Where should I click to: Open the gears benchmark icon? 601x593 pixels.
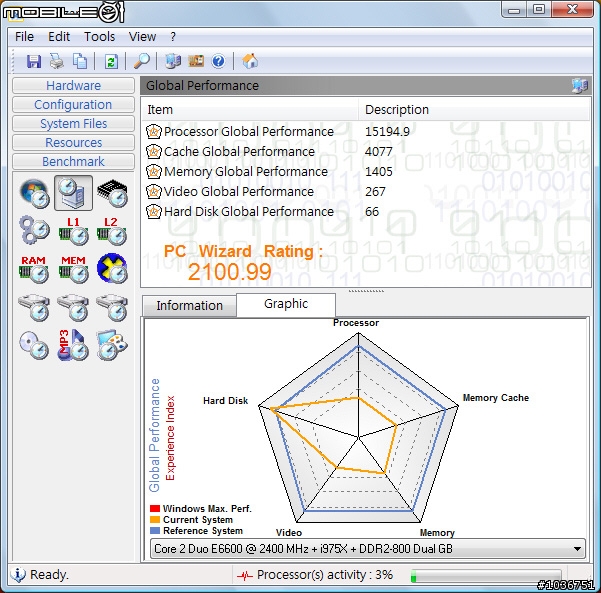pos(34,230)
